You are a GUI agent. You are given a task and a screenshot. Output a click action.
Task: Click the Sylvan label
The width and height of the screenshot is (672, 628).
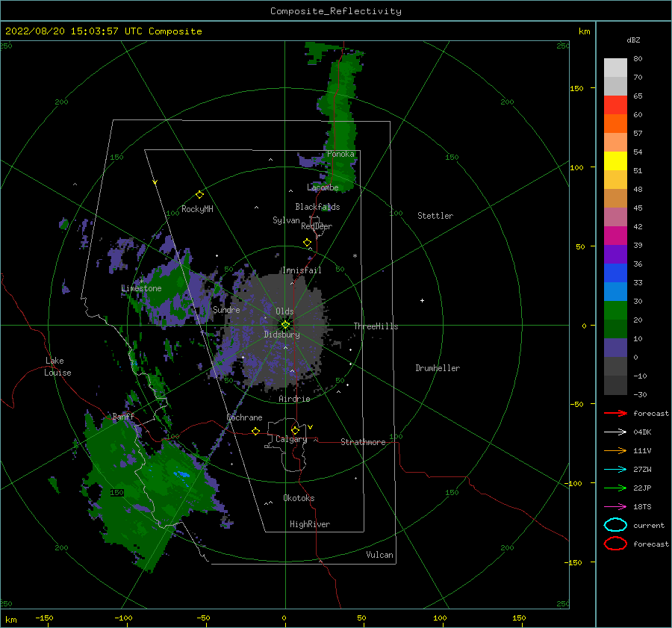click(286, 220)
